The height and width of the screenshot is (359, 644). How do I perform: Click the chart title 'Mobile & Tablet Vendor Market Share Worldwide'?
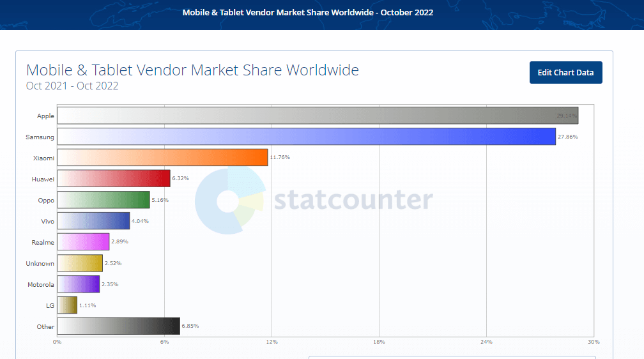click(192, 70)
